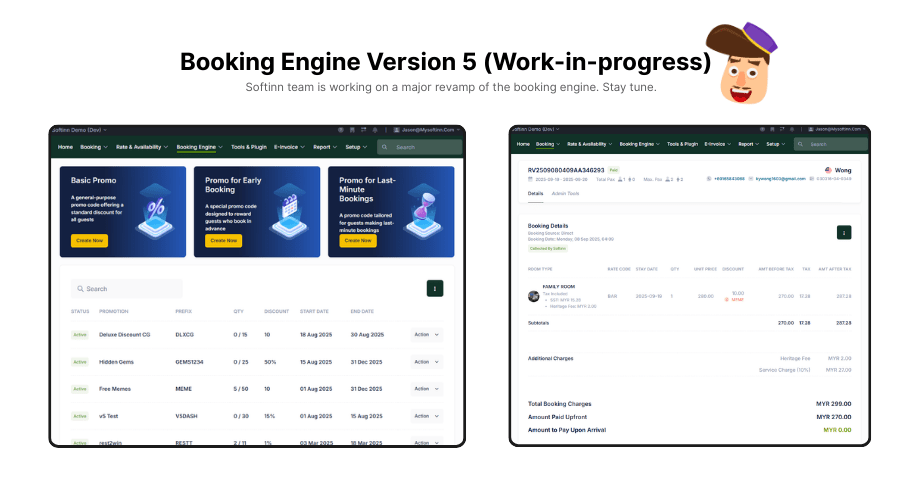This screenshot has height=481, width=920.
Task: Expand the Booking menu in the promo screenshot
Action: 94,147
